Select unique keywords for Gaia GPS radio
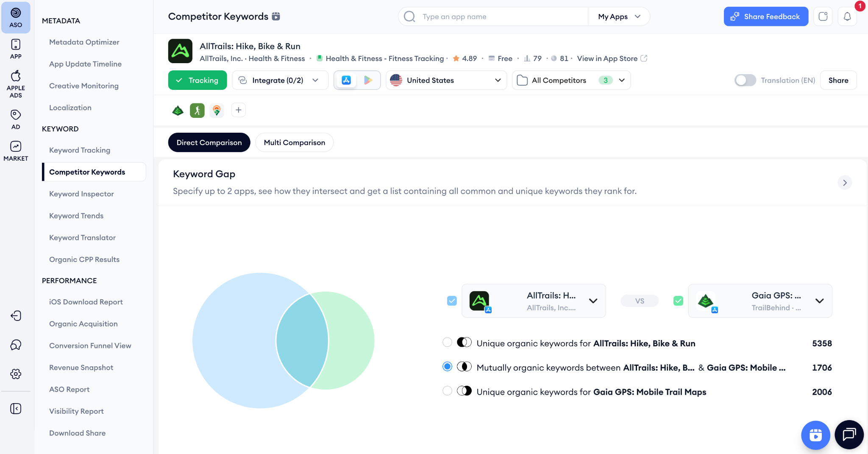868x454 pixels. tap(447, 390)
